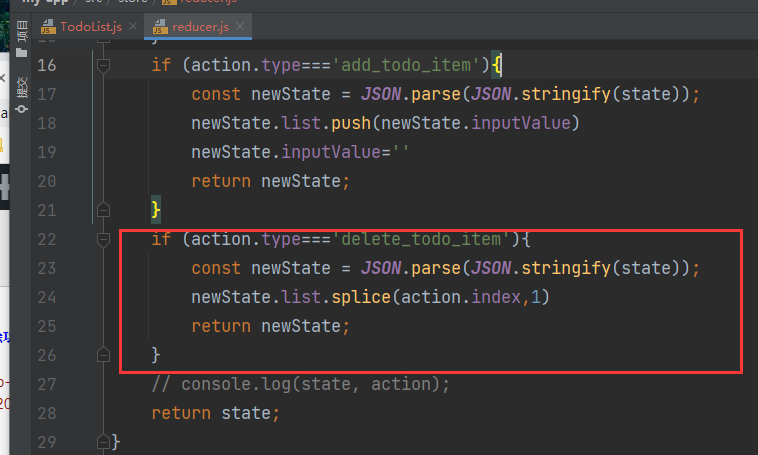Viewport: 758px width, 455px height.
Task: Click line number 18 in the gutter
Action: [x=47, y=123]
